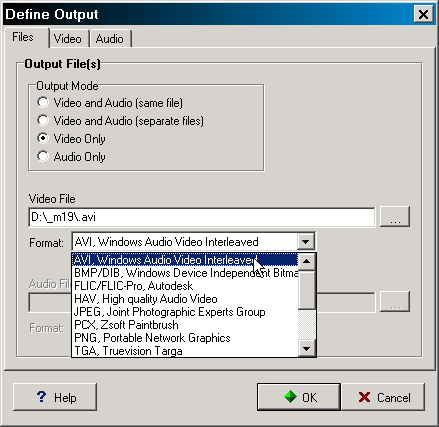Image resolution: width=439 pixels, height=427 pixels.
Task: Choose the Audio Only output mode
Action: coord(72,157)
